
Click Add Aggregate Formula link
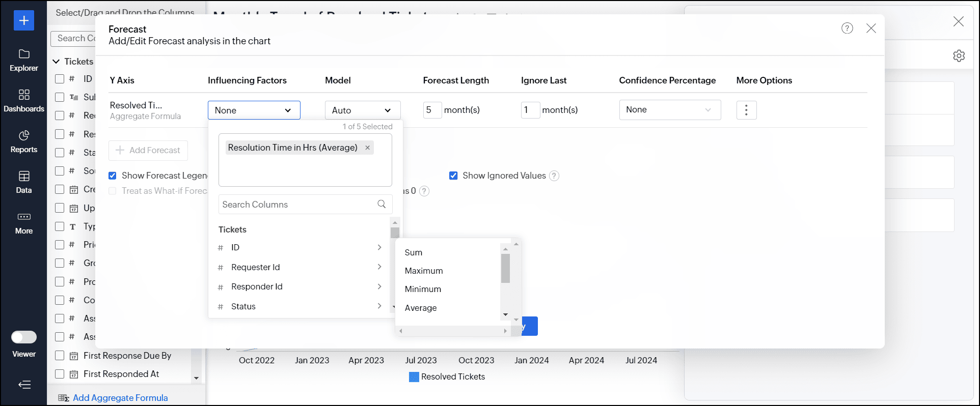point(120,398)
